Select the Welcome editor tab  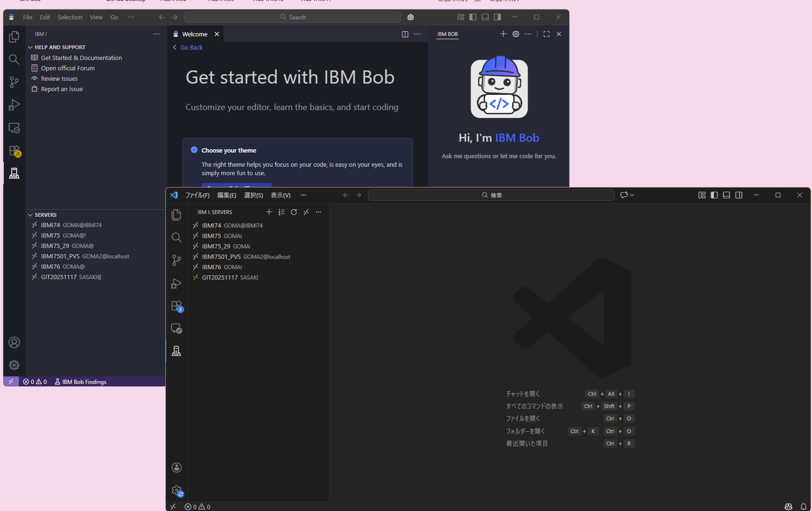coord(195,34)
